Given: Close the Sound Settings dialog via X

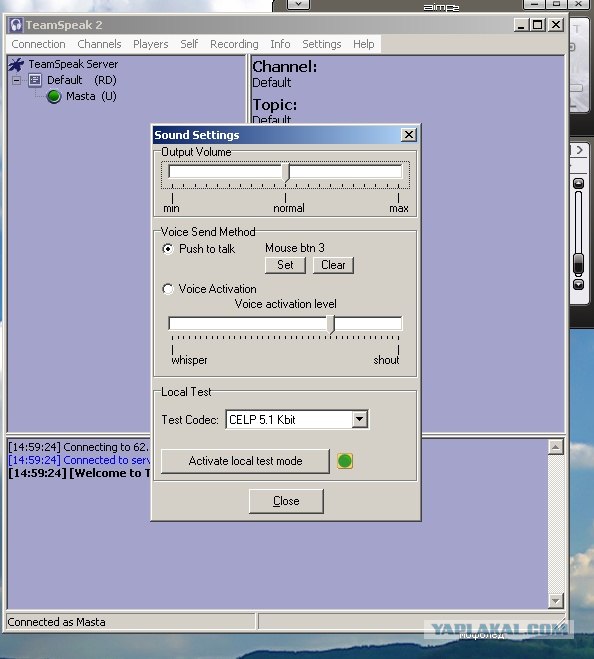Looking at the screenshot, I should pyautogui.click(x=409, y=135).
